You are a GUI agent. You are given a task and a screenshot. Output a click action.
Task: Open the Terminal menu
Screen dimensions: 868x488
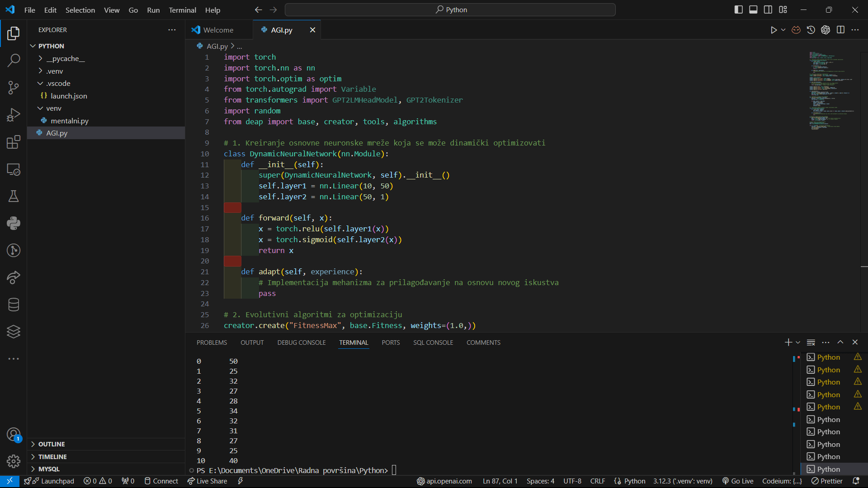point(182,10)
